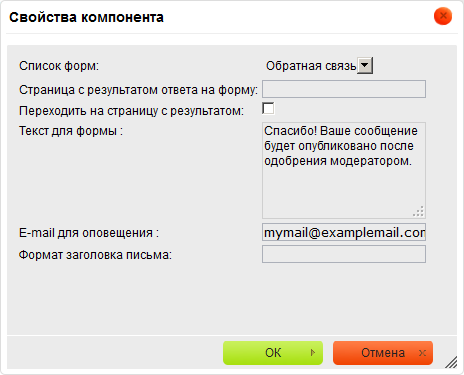This screenshot has width=464, height=375.
Task: Click the E-mail для оповещения label
Action: click(x=89, y=233)
